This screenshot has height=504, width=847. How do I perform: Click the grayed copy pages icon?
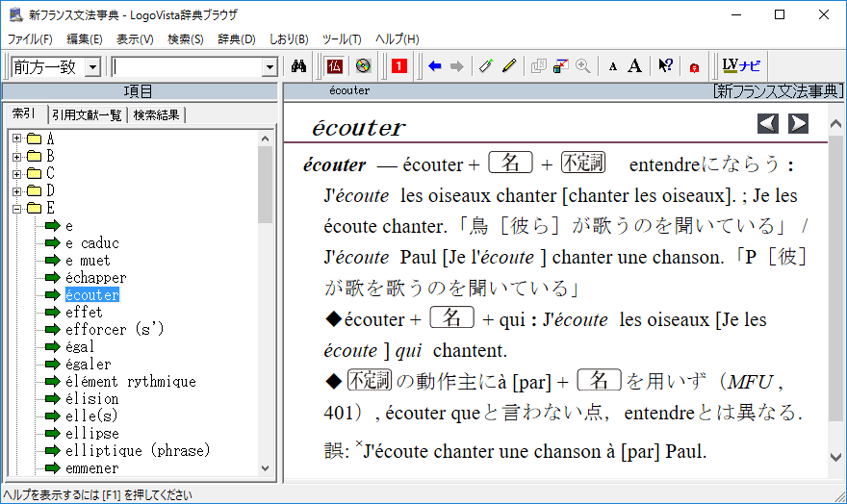pyautogui.click(x=539, y=66)
